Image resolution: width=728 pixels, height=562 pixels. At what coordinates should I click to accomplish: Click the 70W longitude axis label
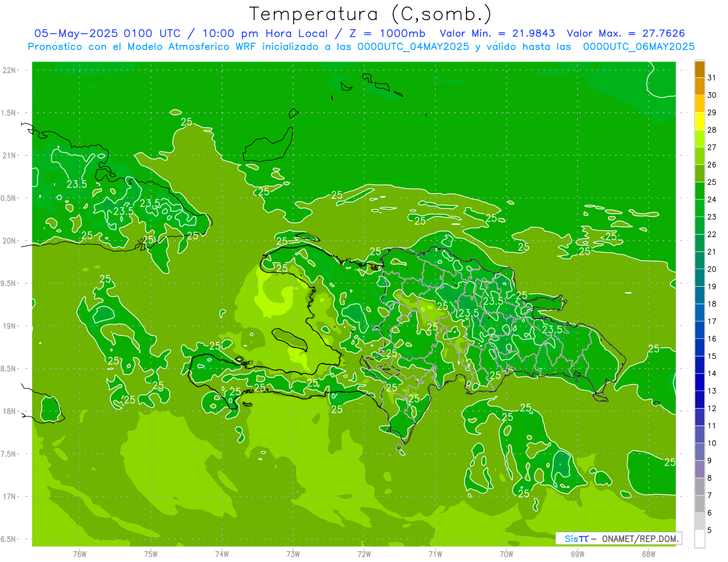coord(507,554)
